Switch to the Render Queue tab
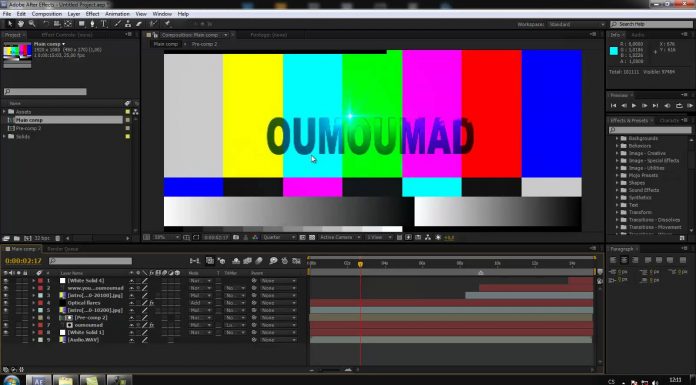The height and width of the screenshot is (385, 696). point(63,249)
